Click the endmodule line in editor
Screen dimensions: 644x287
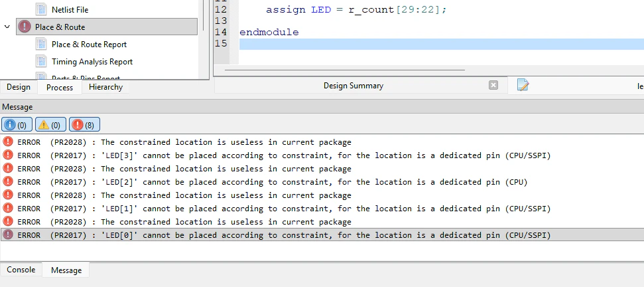point(269,32)
